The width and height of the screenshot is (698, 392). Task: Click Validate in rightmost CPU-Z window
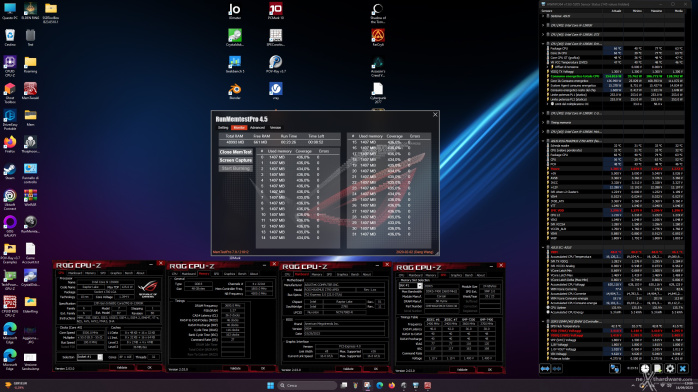(462, 369)
